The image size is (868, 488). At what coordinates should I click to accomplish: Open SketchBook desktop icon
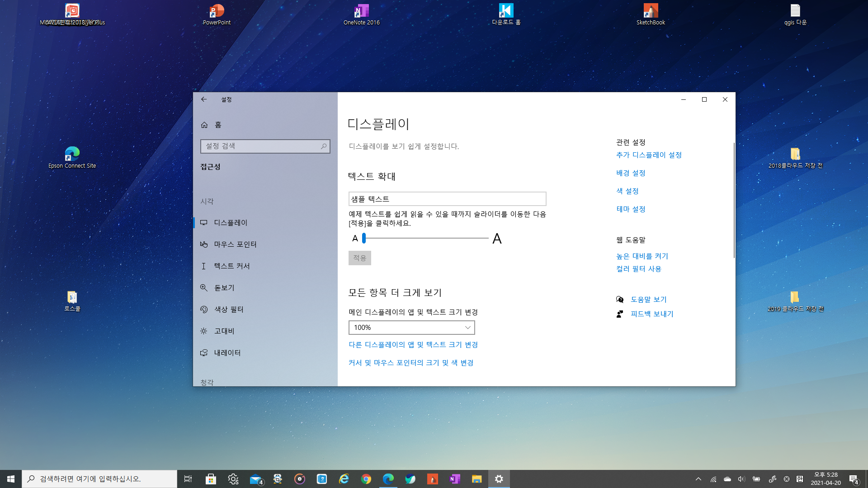coord(651,14)
